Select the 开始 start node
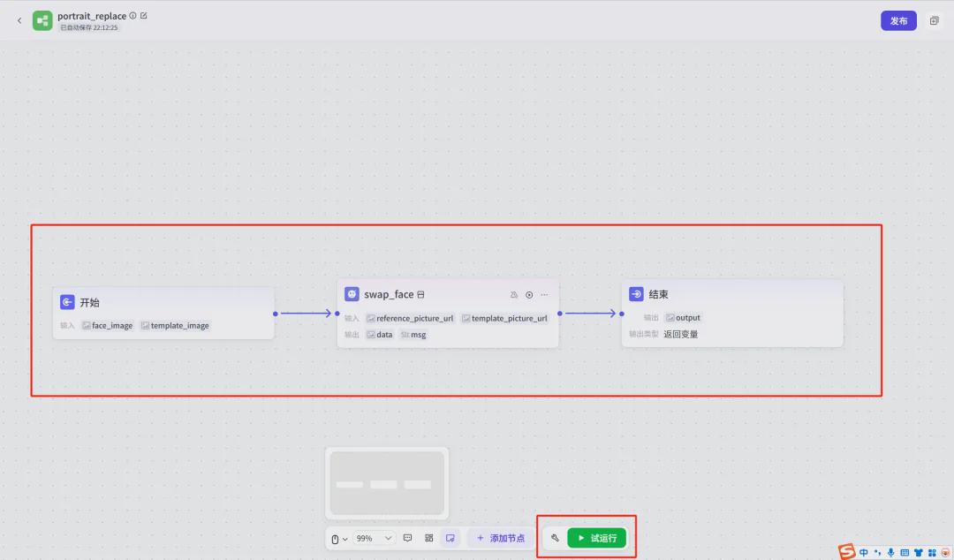The image size is (954, 560). tap(163, 303)
